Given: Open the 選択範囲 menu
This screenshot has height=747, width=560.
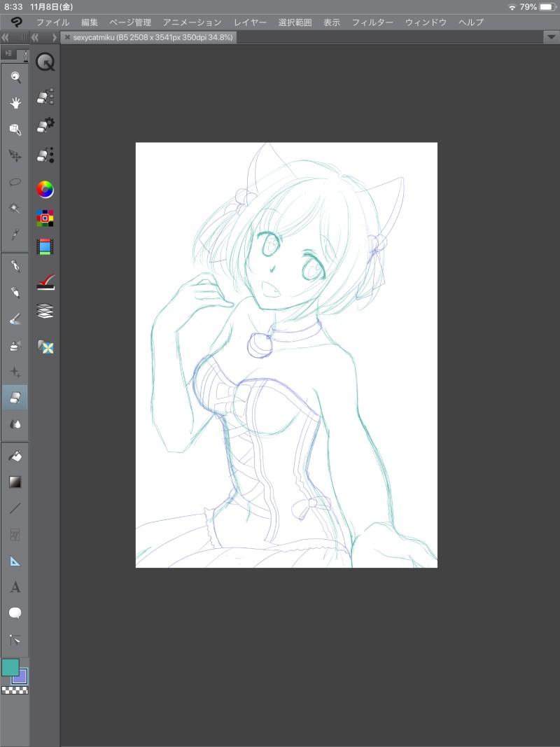Looking at the screenshot, I should (295, 22).
